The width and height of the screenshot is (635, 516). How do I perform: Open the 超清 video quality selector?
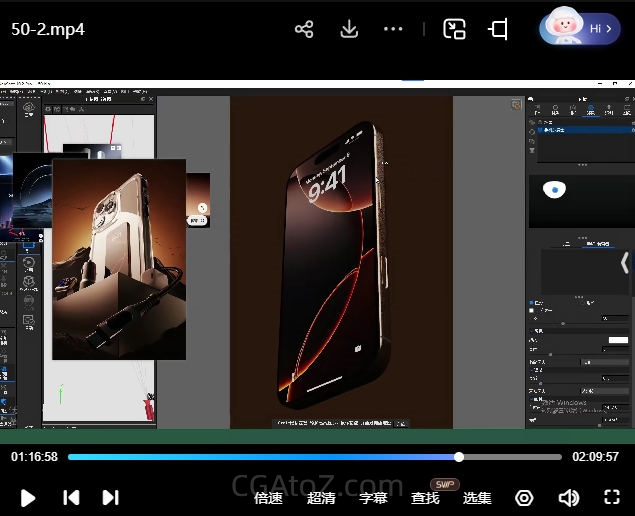coord(321,497)
